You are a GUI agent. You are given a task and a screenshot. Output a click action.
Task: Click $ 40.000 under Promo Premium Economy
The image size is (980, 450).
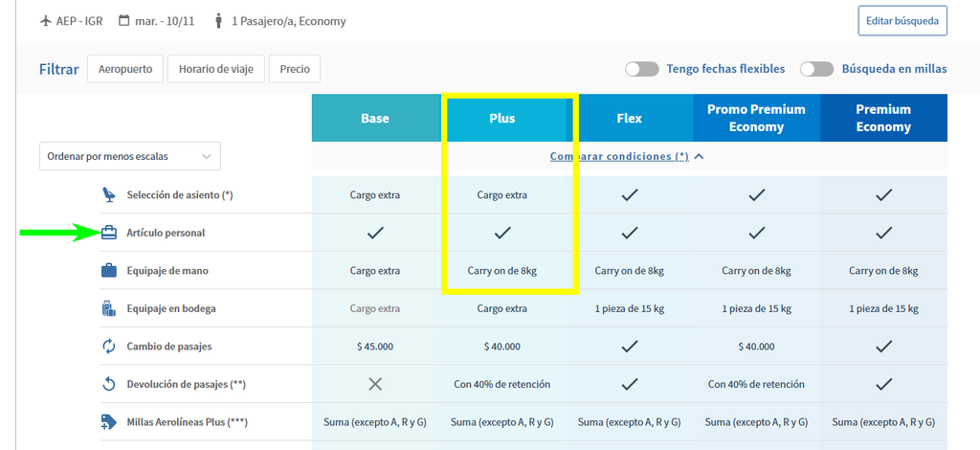pos(756,347)
